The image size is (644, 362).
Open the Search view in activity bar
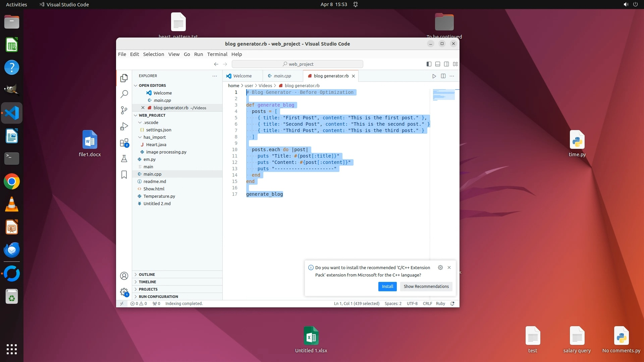[124, 94]
